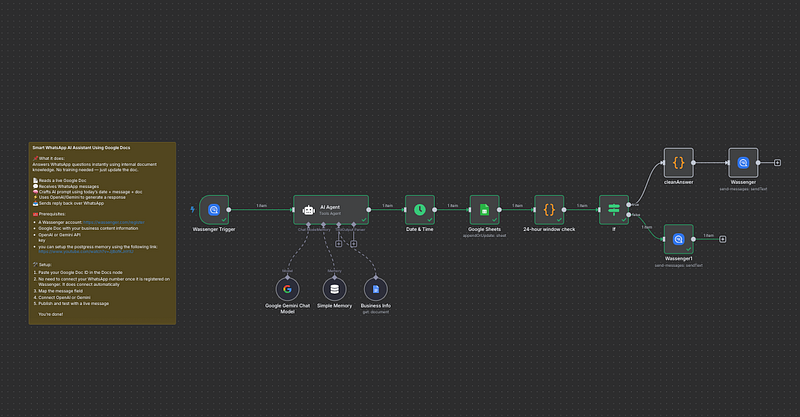Open the Google Sheets node

(x=485, y=210)
